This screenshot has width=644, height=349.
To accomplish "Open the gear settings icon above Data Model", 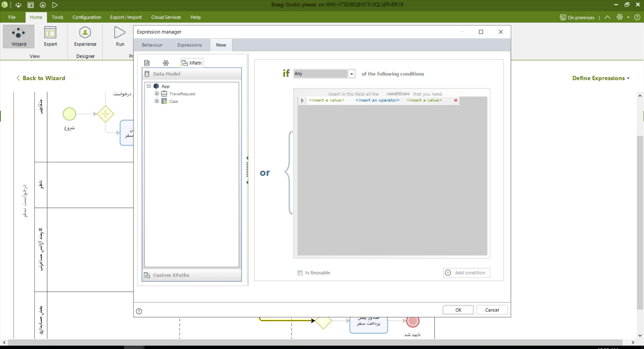I will tap(166, 63).
